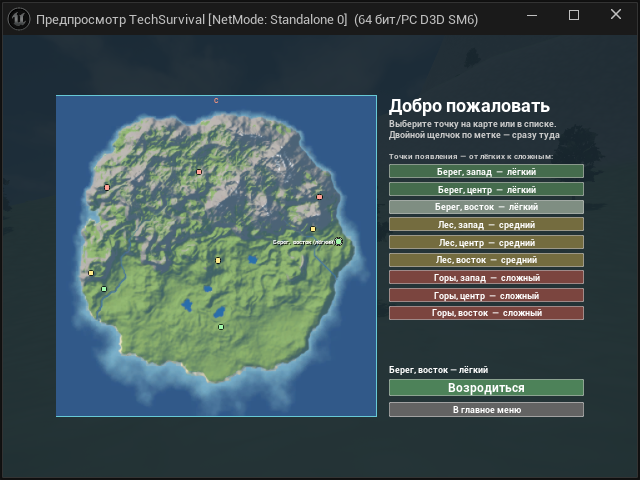The width and height of the screenshot is (640, 480).
Task: Click the Точки появления list caption
Action: click(x=471, y=156)
